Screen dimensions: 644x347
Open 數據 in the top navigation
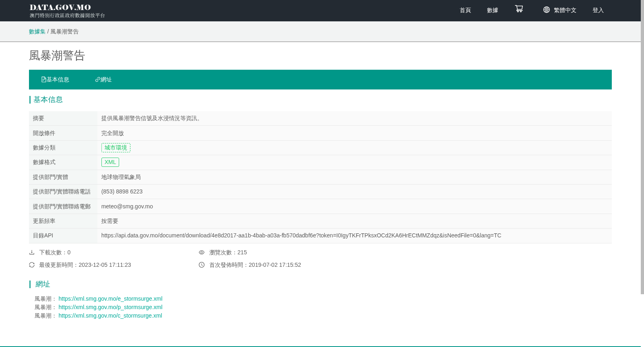coord(493,10)
